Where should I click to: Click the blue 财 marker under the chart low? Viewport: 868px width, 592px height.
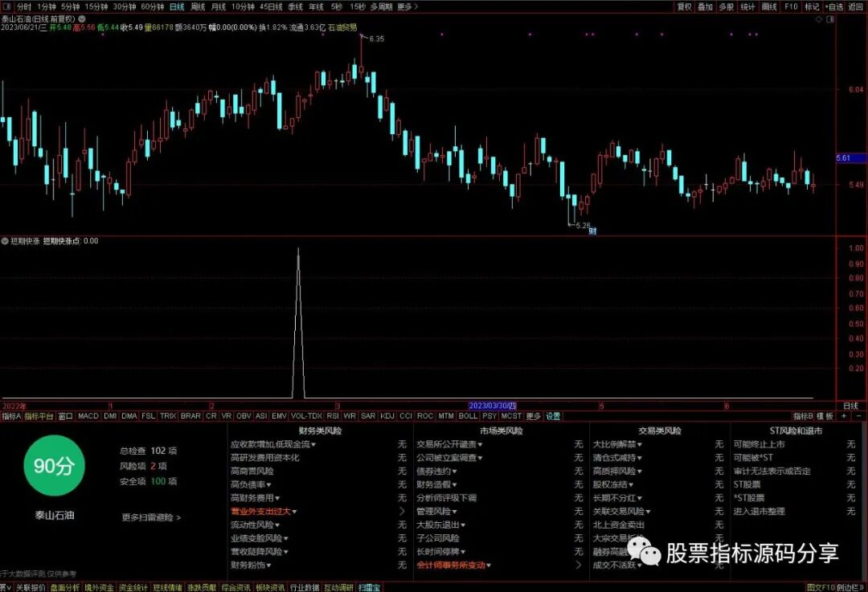pos(592,231)
